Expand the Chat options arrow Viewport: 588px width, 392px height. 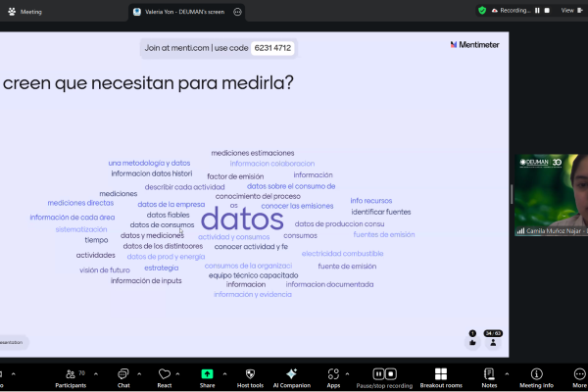coord(139,374)
